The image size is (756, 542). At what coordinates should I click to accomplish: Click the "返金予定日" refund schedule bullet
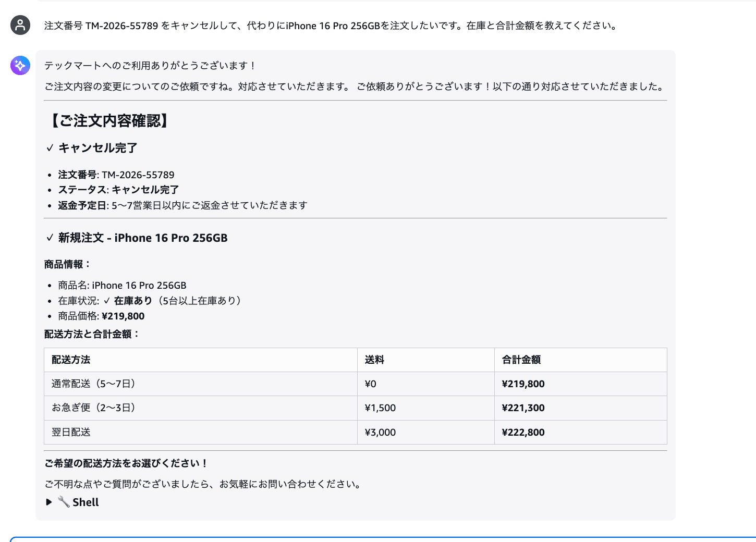pyautogui.click(x=182, y=205)
